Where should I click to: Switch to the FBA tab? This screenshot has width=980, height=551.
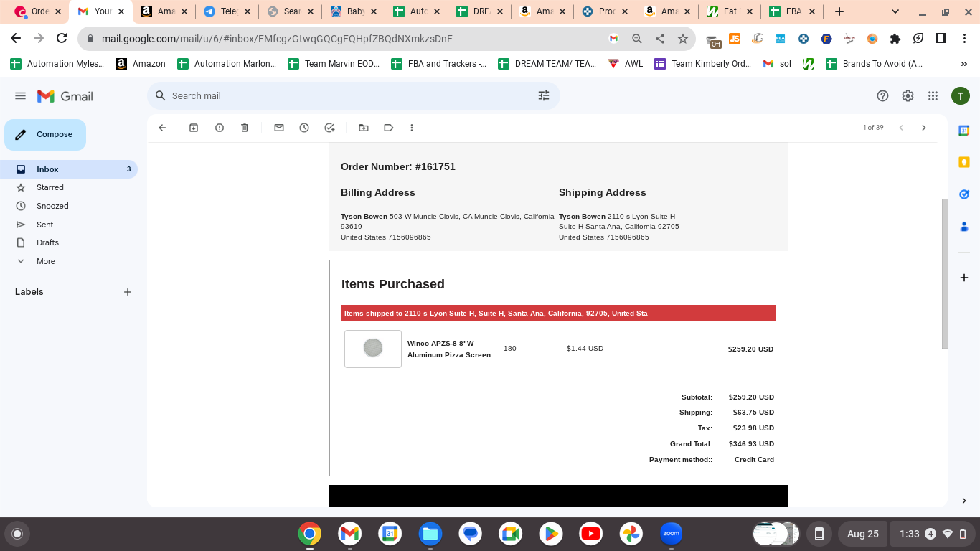(793, 11)
